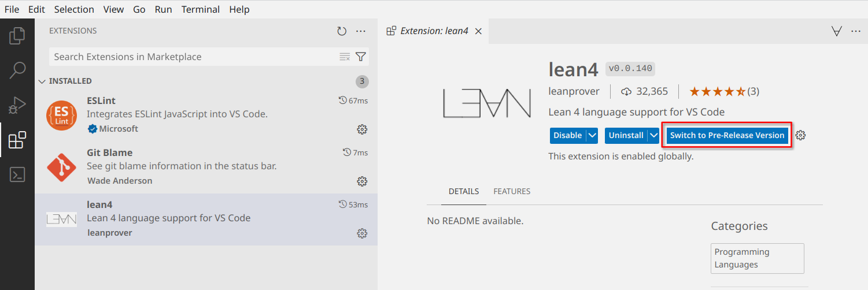868x290 pixels.
Task: Select the Extensions view icon
Action: (x=17, y=140)
